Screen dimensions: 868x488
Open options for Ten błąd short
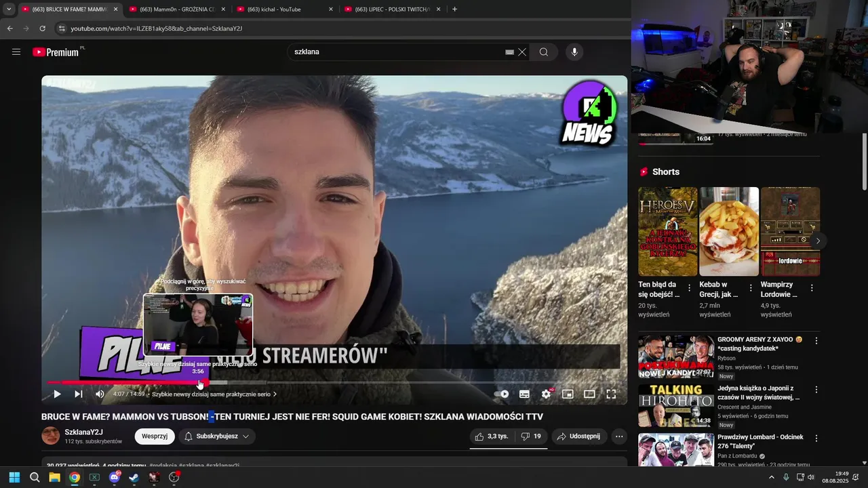(690, 288)
